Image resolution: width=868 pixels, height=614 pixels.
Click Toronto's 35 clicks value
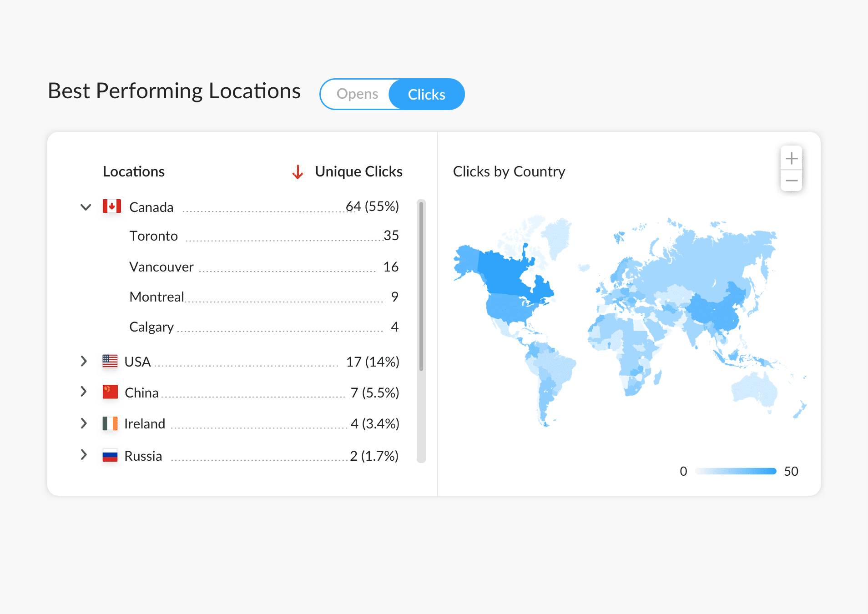point(391,236)
